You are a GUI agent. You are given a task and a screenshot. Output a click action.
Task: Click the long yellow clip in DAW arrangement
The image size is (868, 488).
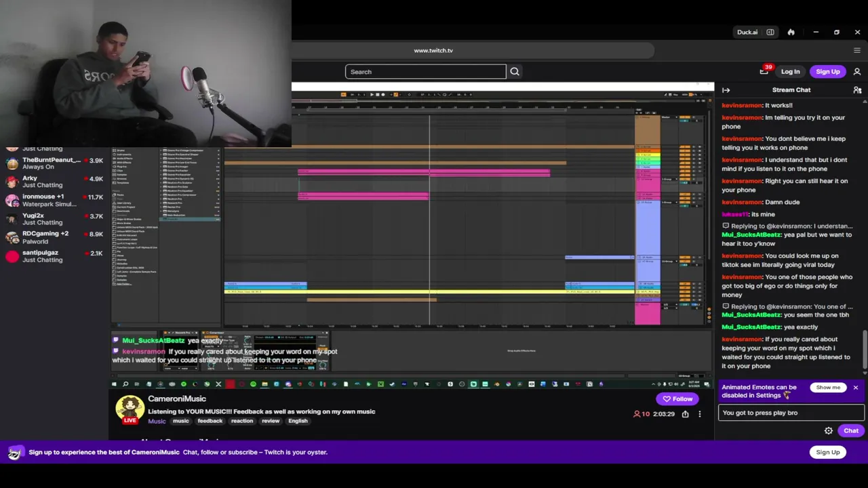coord(429,292)
